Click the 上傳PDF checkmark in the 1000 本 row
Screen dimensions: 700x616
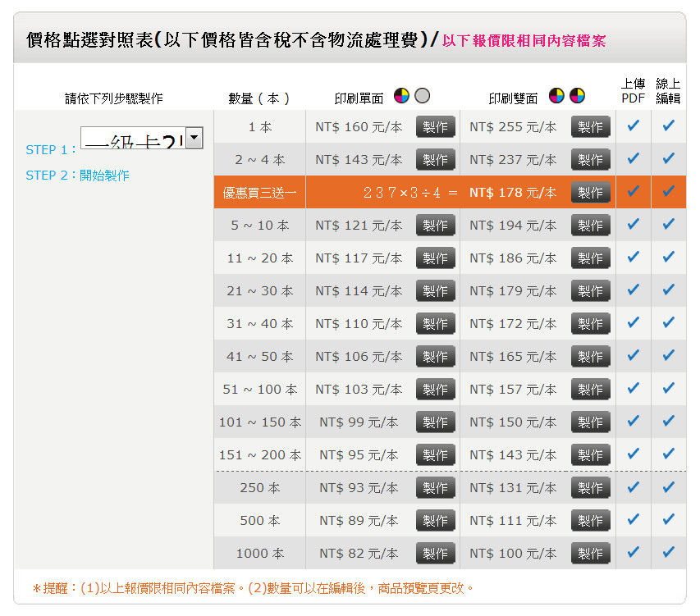click(633, 554)
